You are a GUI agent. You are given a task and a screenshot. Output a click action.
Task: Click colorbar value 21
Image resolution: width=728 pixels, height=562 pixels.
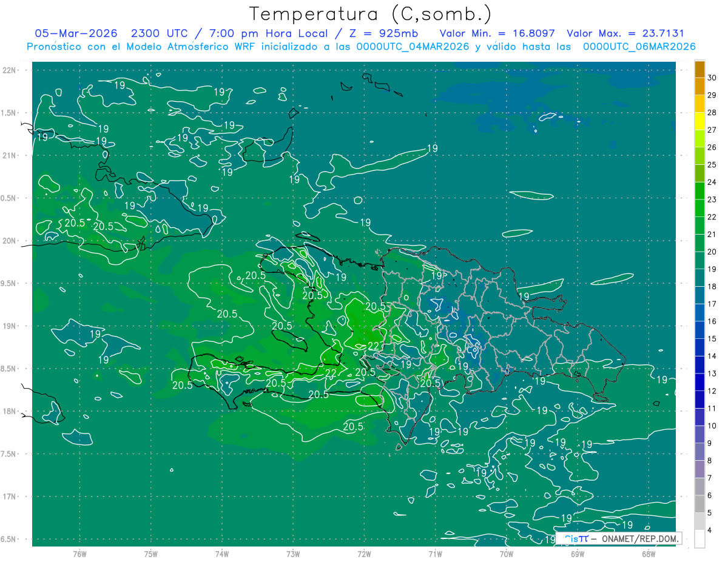pyautogui.click(x=712, y=234)
